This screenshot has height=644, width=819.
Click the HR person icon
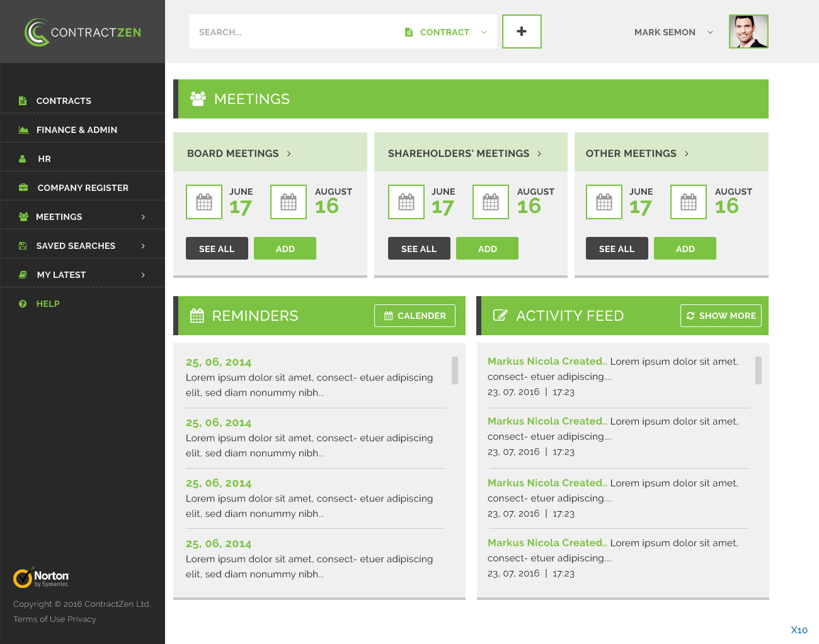[x=23, y=159]
